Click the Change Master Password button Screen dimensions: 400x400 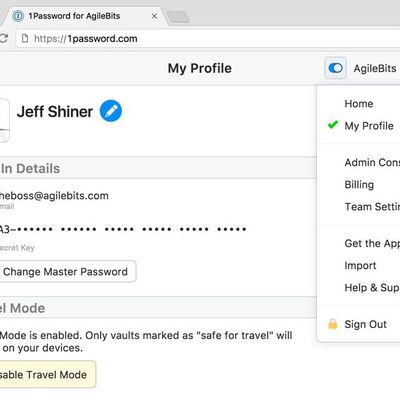point(67,271)
